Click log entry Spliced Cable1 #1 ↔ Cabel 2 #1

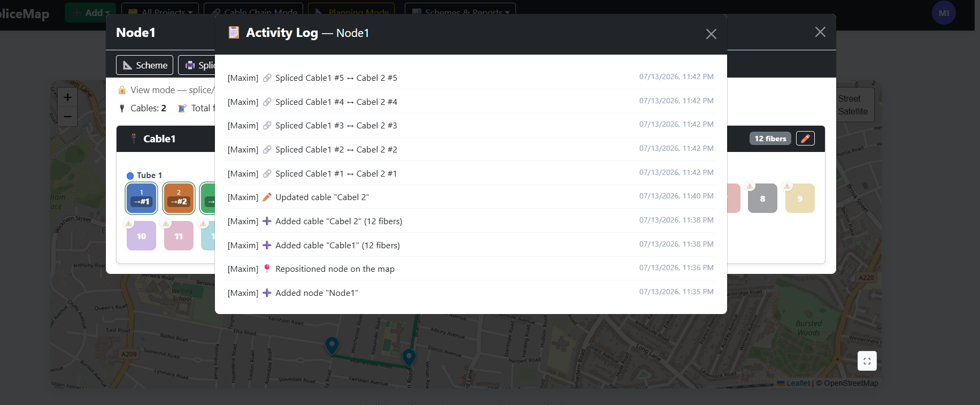pos(470,173)
